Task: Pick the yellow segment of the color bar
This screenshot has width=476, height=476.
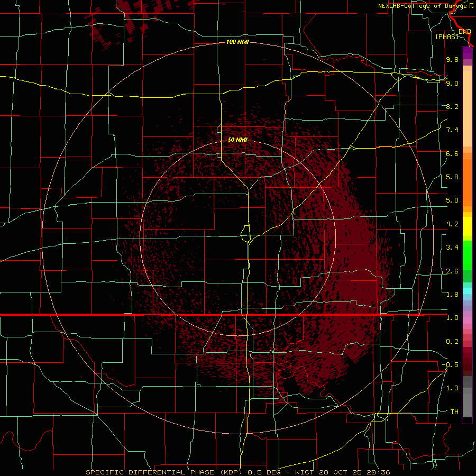Action: tap(467, 226)
